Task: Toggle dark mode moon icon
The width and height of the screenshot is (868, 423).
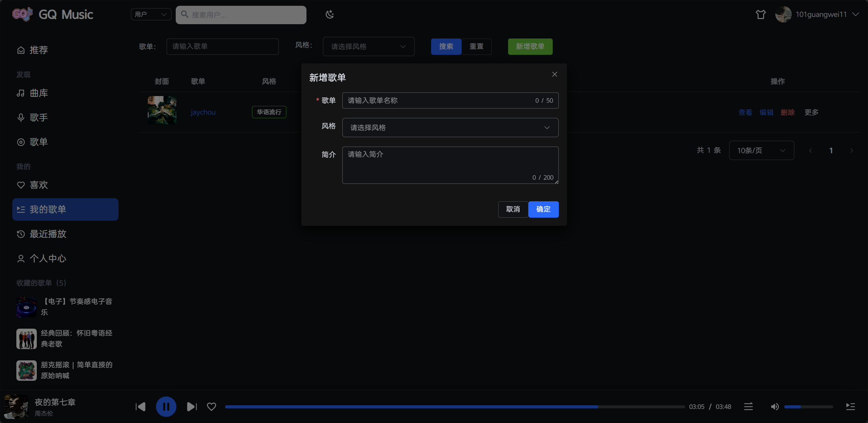Action: pos(329,14)
